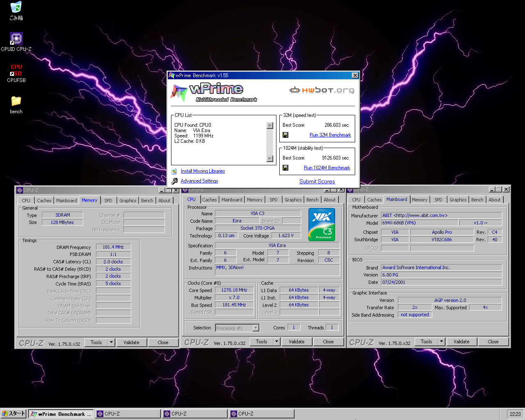Viewport: 525px width, 420px height.
Task: Click Close button in left CPU-Z window
Action: 163,342
